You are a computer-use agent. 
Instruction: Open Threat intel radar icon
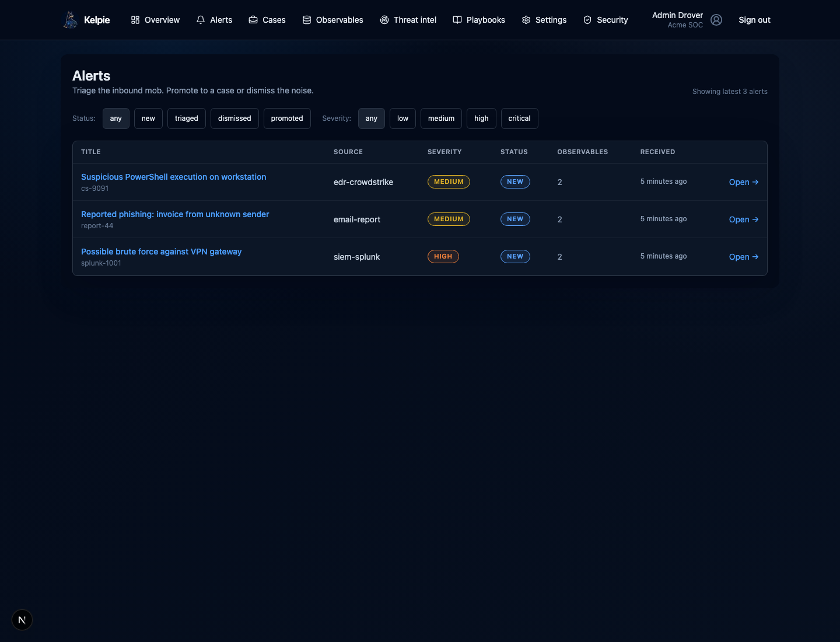[x=384, y=20]
